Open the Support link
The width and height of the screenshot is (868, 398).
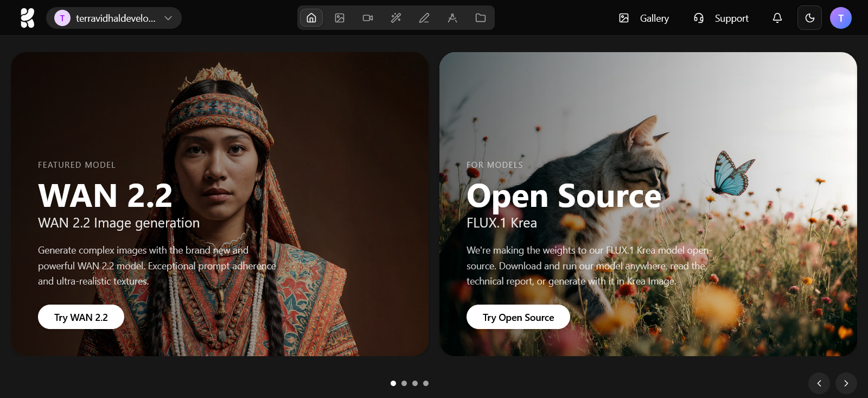click(731, 18)
